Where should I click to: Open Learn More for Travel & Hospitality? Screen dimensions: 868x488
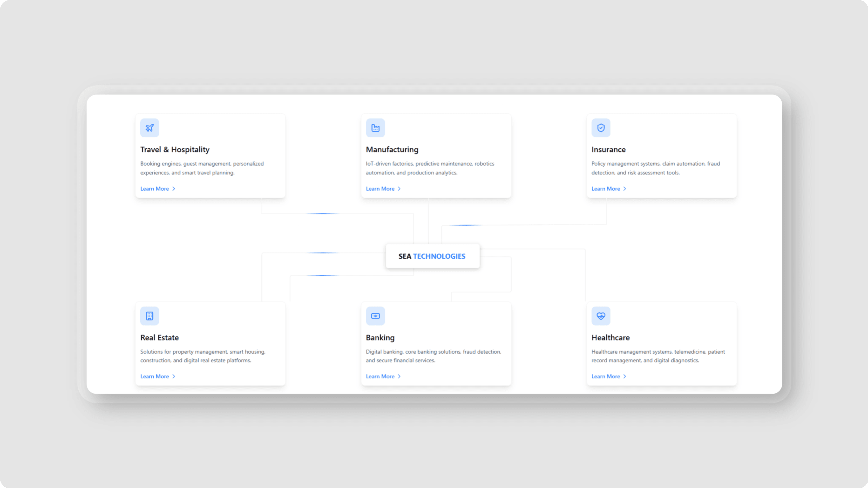click(154, 189)
